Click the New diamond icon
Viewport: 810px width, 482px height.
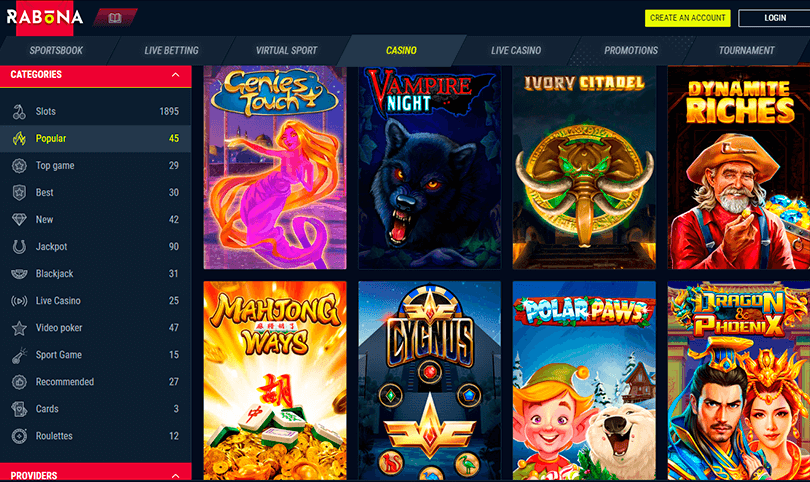19,220
